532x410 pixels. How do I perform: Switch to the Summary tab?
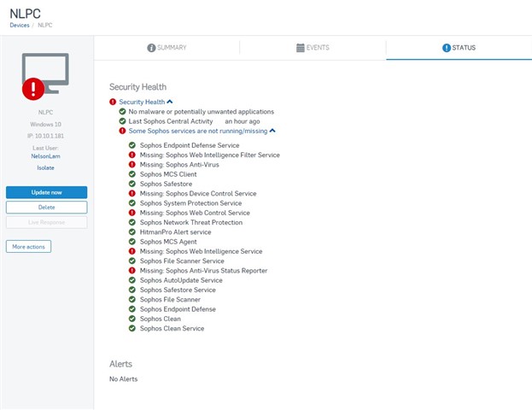tap(167, 48)
